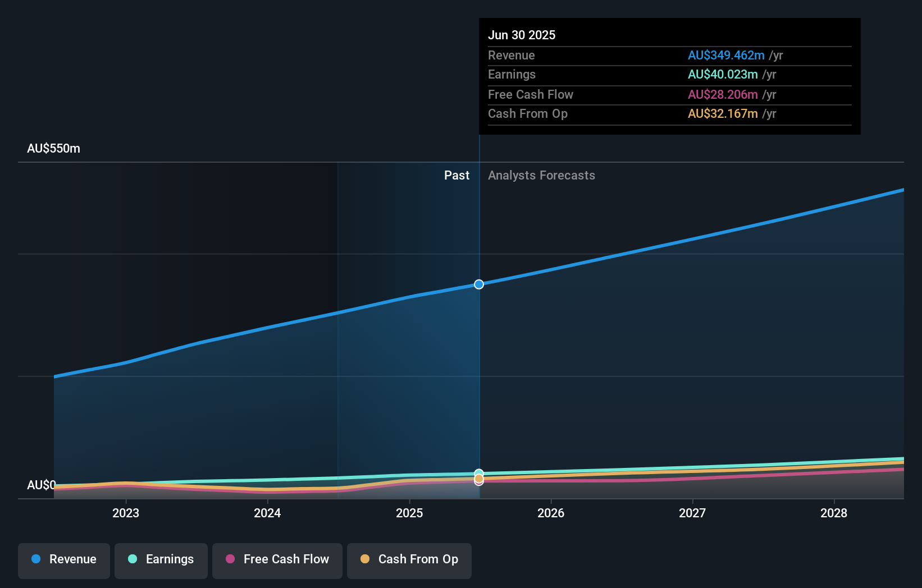Click the AU$28.206m free cash flow value
The height and width of the screenshot is (588, 922).
click(x=723, y=95)
